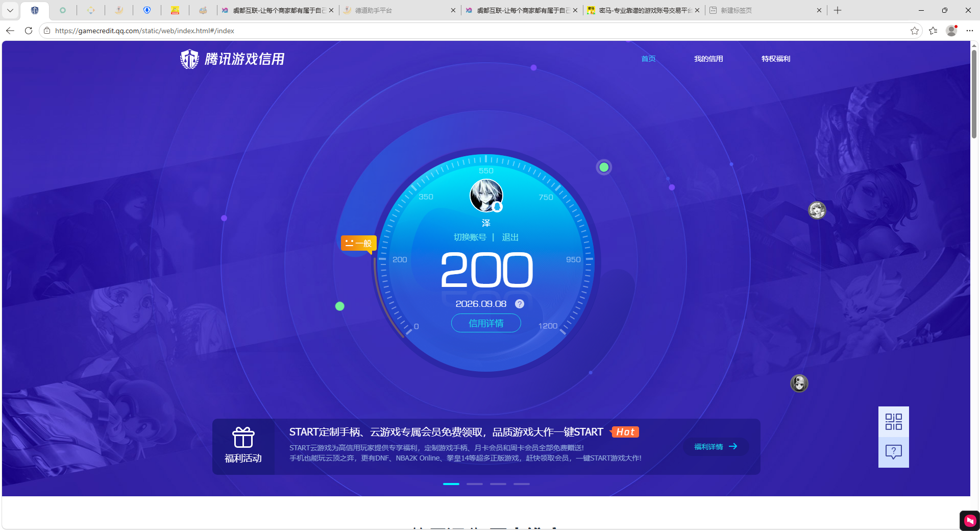
Task: Open a new browser tab with plus
Action: (x=838, y=10)
